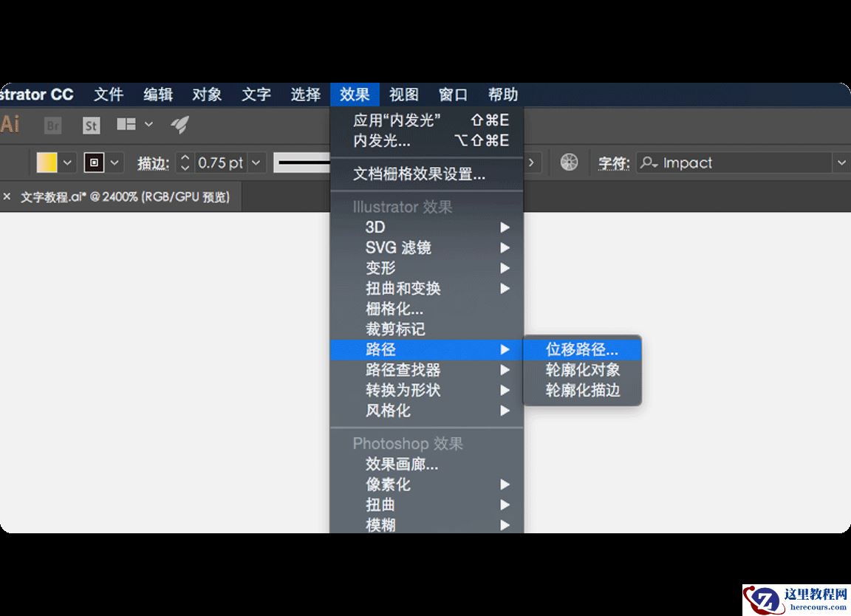Open the 视图 menu

(403, 94)
